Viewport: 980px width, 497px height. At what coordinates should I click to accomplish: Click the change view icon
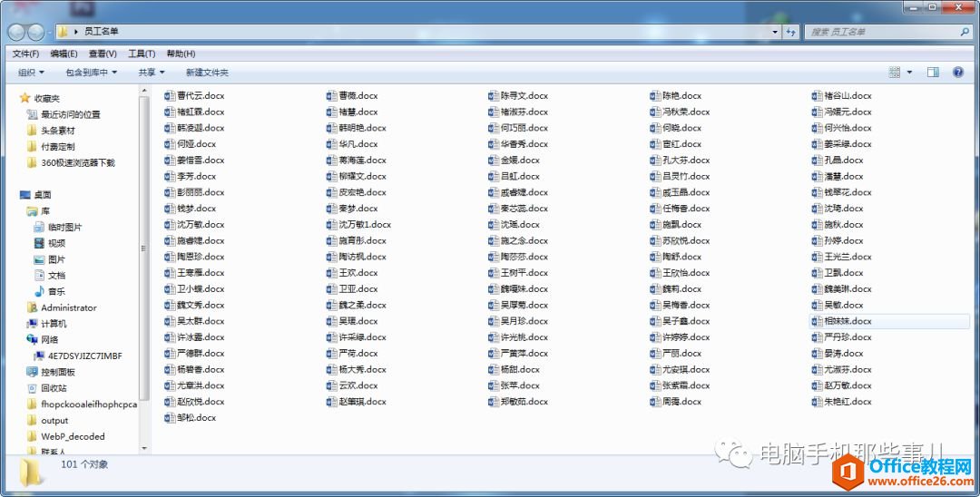(895, 73)
